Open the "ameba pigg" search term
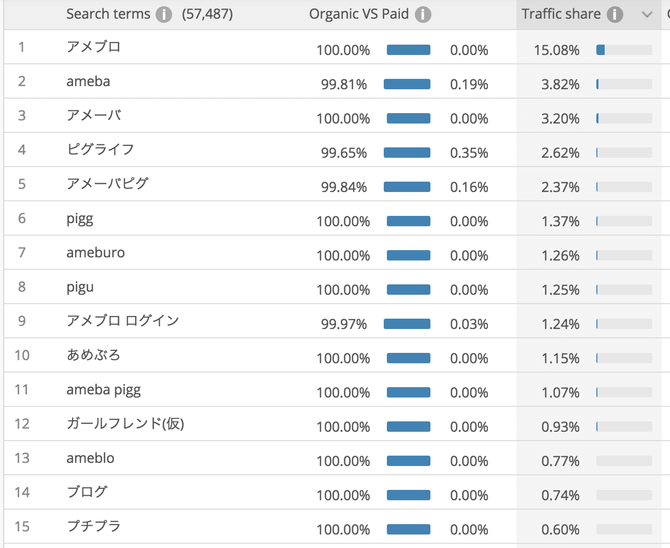The height and width of the screenshot is (548, 670). (x=103, y=391)
